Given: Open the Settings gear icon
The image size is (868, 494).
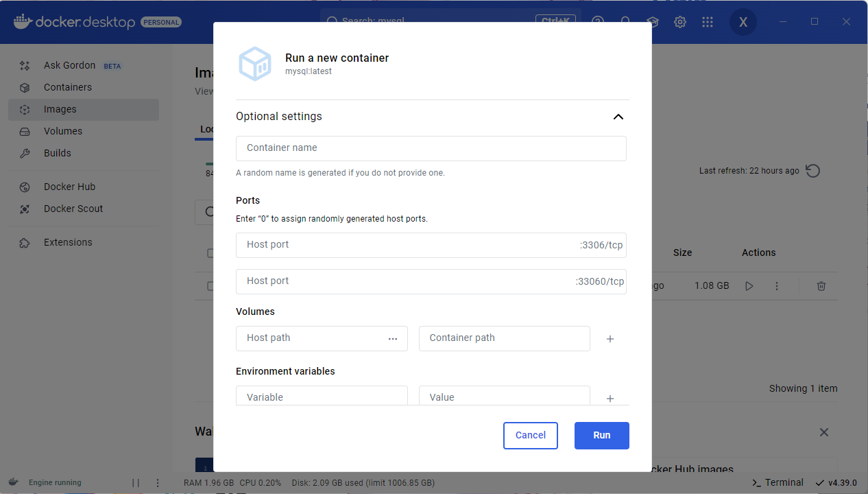Looking at the screenshot, I should pos(680,22).
